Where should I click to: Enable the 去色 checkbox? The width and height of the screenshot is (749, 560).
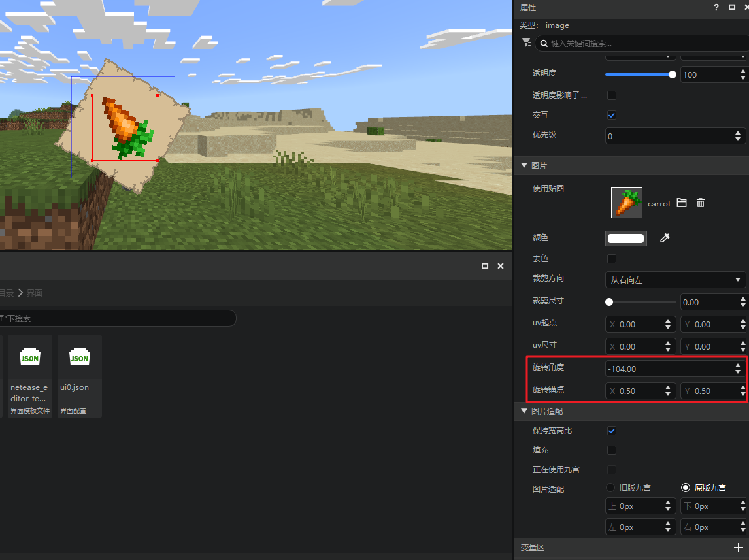(x=612, y=259)
